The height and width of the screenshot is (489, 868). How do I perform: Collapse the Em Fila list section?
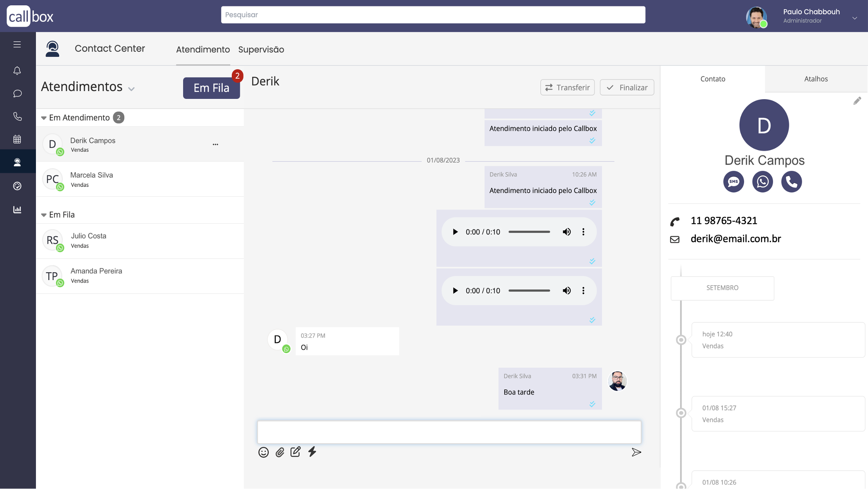[44, 215]
